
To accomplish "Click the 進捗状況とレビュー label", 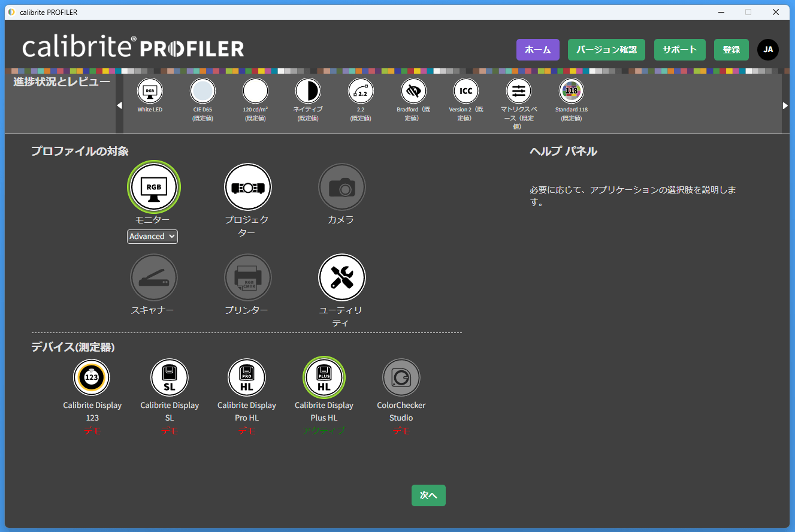I will 62,81.
